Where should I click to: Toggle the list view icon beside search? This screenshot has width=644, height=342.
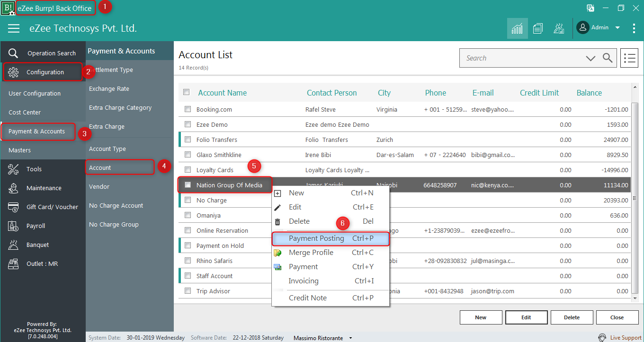(x=629, y=58)
